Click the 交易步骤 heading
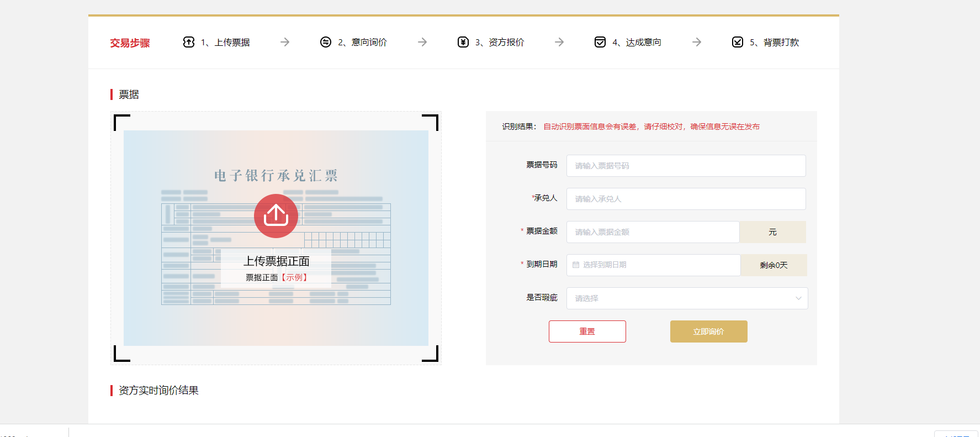 (130, 43)
